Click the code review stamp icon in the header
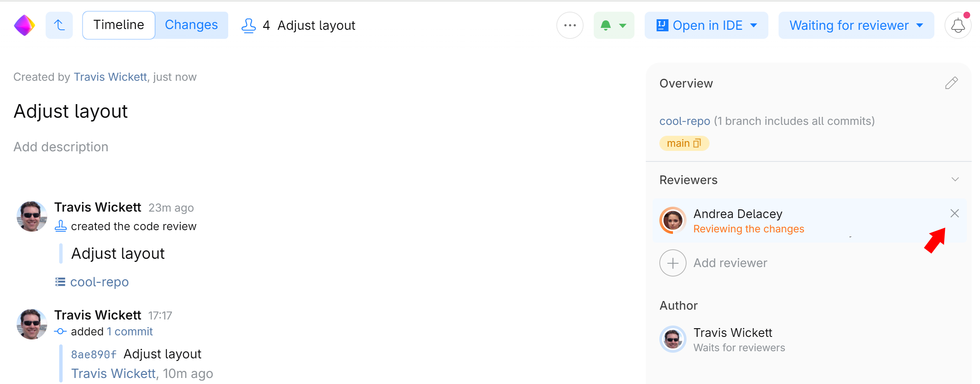This screenshot has width=980, height=384. [249, 25]
